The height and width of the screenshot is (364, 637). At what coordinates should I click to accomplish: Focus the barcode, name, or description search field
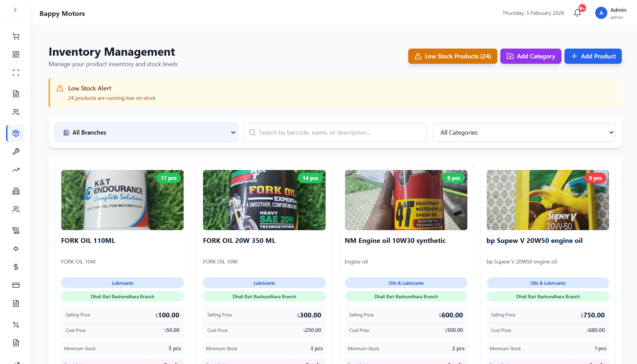(x=335, y=133)
